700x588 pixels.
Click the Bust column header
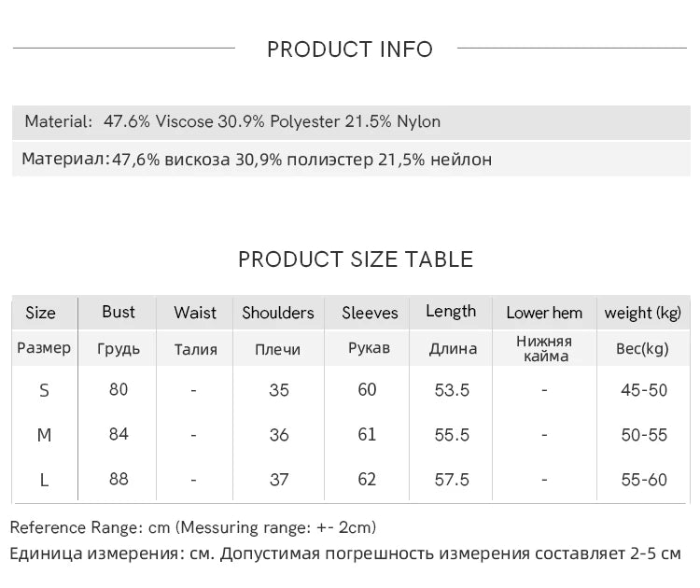pos(119,312)
